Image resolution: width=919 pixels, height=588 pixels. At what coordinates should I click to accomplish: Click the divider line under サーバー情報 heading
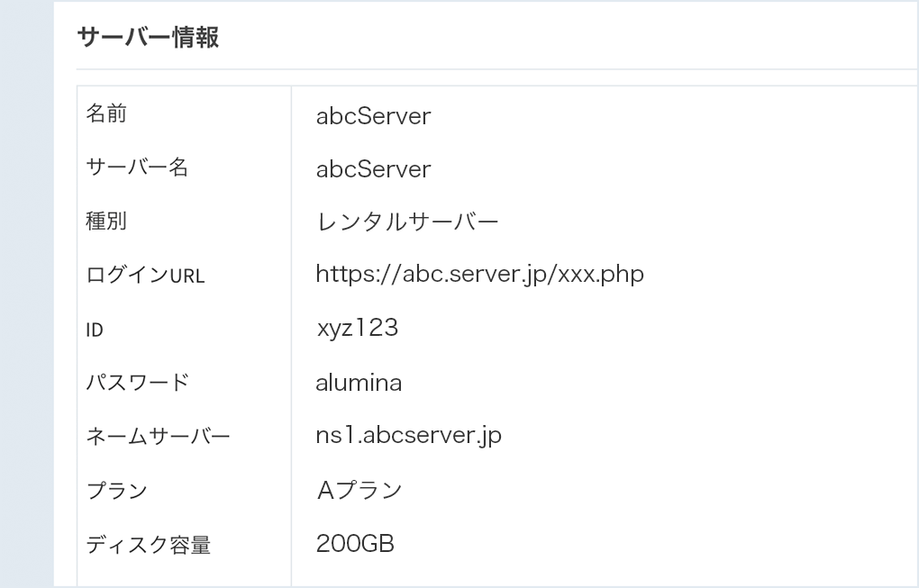point(497,69)
